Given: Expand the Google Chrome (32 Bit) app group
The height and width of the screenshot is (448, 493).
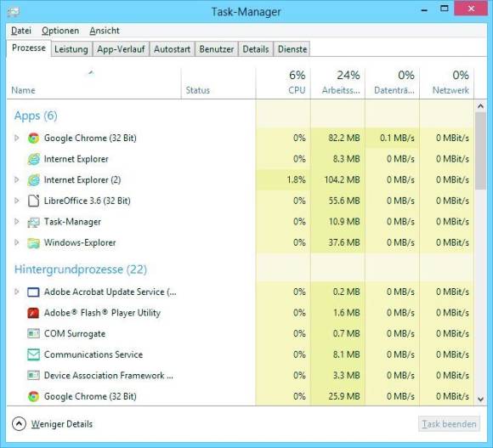Looking at the screenshot, I should pos(17,138).
